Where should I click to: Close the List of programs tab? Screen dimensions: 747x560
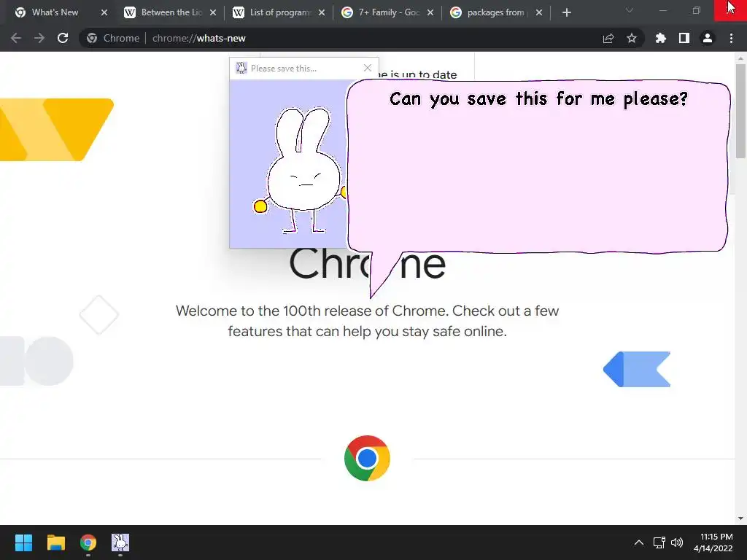pos(322,12)
